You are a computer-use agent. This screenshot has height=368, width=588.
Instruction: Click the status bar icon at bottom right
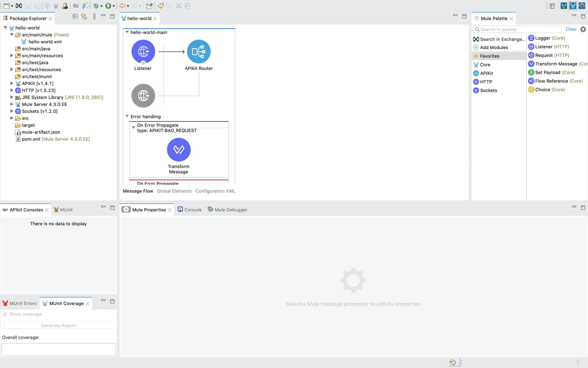[x=452, y=362]
